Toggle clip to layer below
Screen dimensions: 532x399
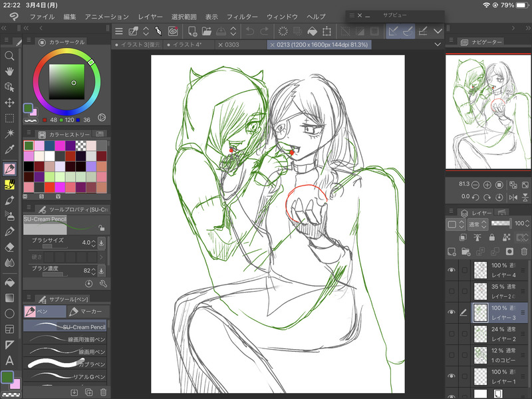pyautogui.click(x=463, y=237)
